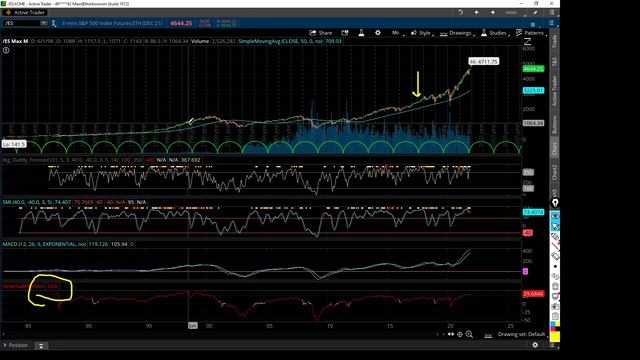Toggle the eye visibility icon on drawing toolbar
The height and width of the screenshot is (360, 640).
pos(555,216)
